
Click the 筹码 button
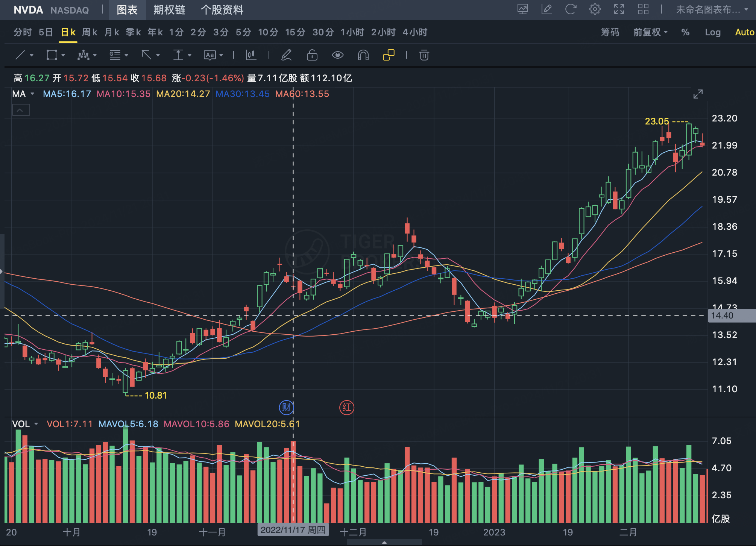point(610,32)
